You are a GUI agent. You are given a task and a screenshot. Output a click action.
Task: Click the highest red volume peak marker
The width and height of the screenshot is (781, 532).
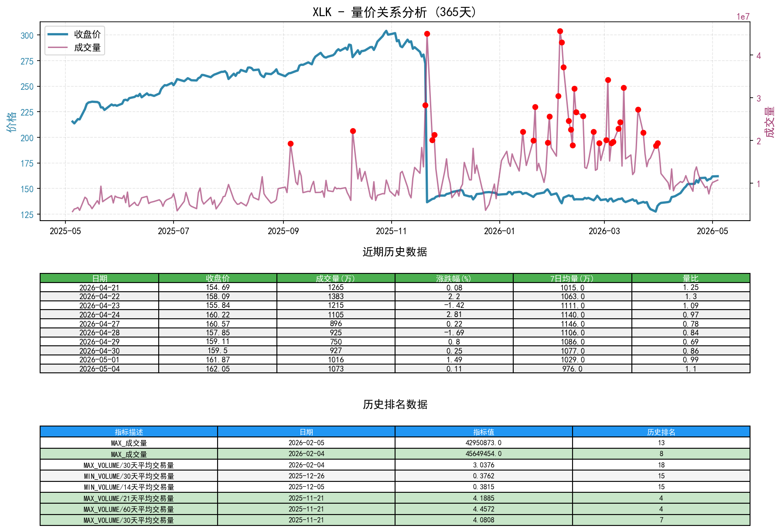[560, 31]
